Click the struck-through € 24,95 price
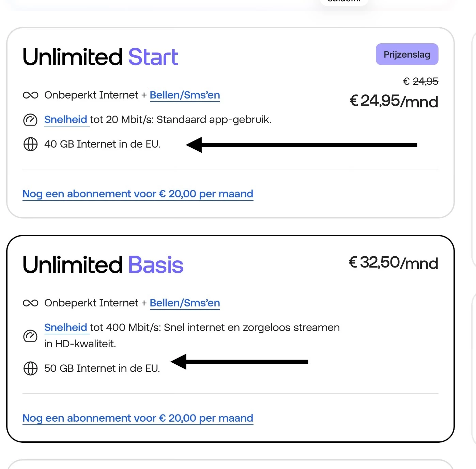Image resolution: width=476 pixels, height=469 pixels. (420, 81)
